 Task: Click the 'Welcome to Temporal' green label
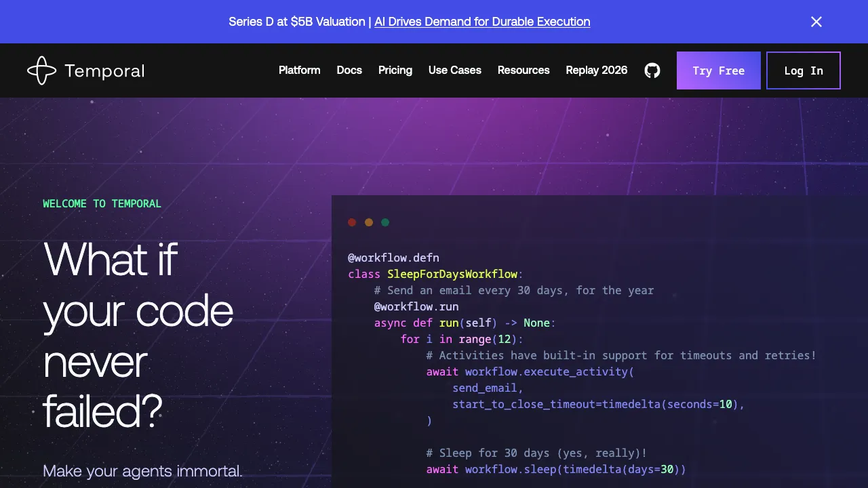coord(102,204)
